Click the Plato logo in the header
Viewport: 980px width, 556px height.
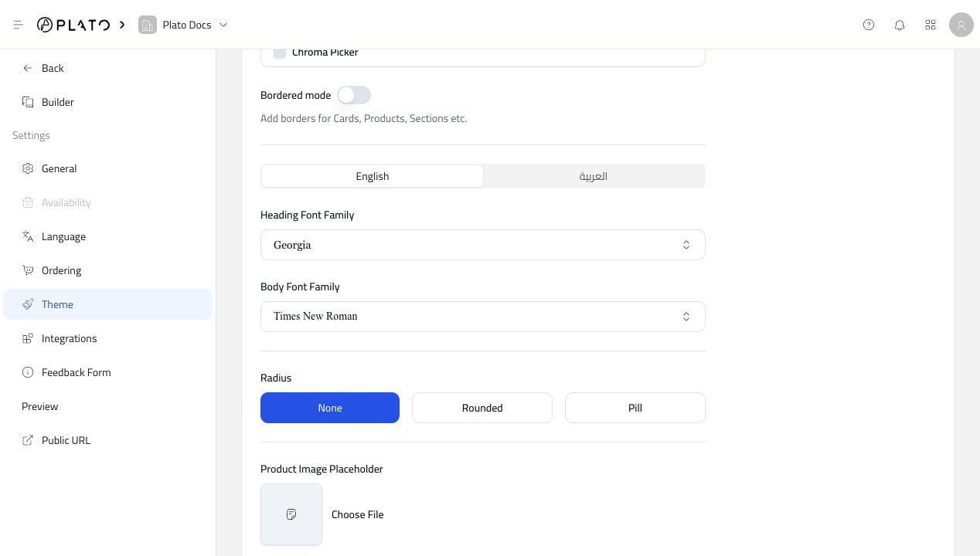click(73, 25)
